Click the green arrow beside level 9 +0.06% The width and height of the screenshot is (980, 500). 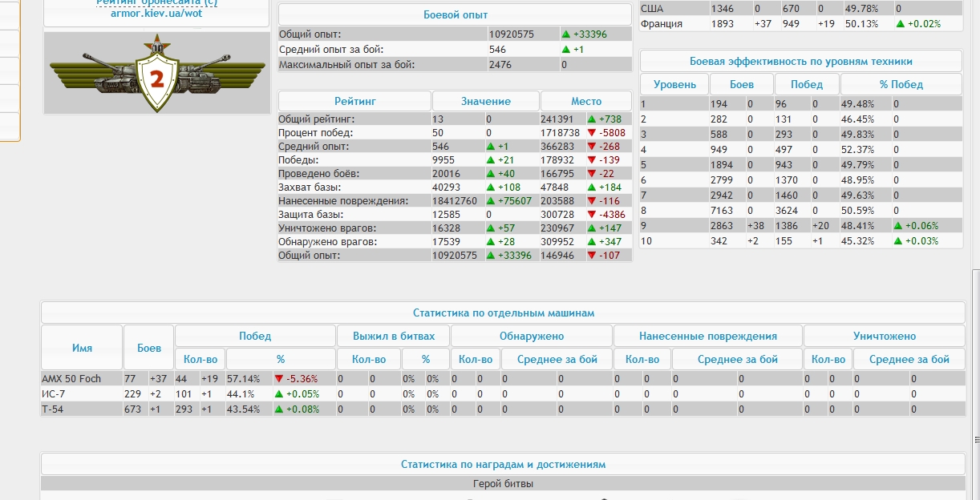point(898,226)
